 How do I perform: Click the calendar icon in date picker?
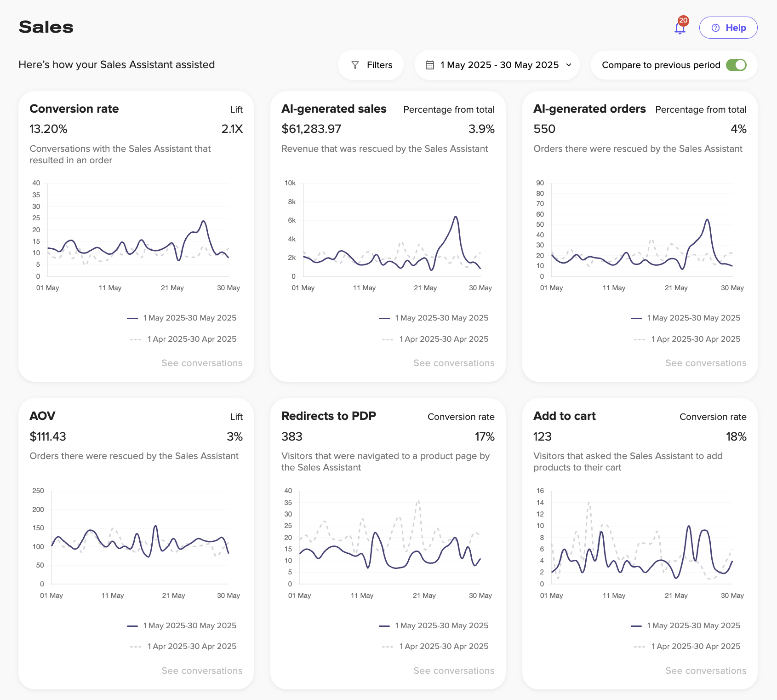pos(429,65)
